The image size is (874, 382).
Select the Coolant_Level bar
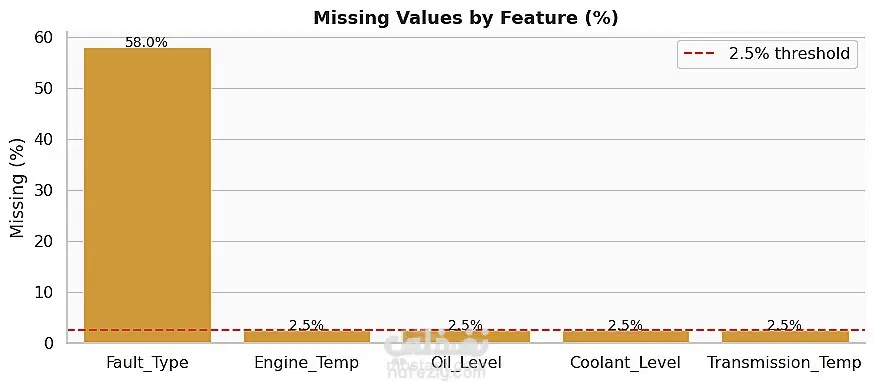click(x=625, y=337)
